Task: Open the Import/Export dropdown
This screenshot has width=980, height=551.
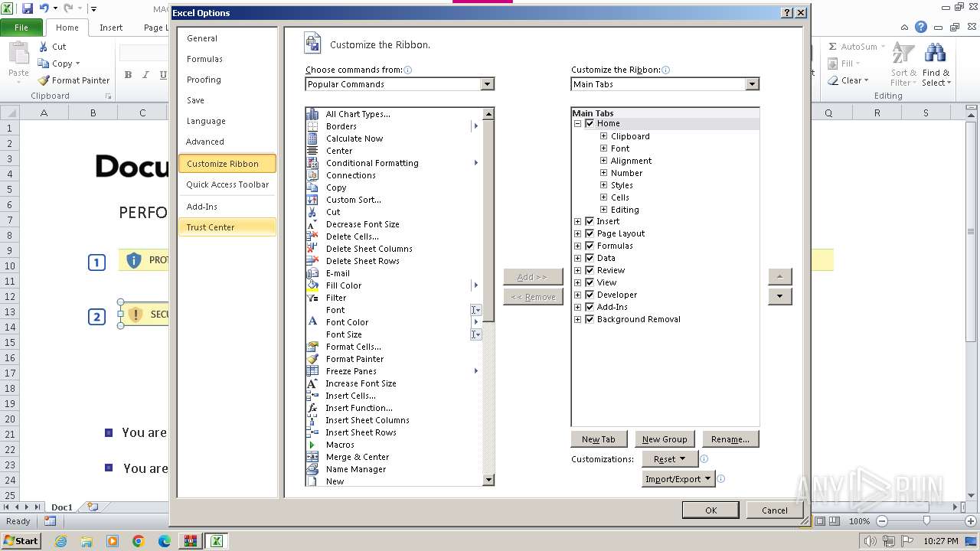Action: click(678, 479)
